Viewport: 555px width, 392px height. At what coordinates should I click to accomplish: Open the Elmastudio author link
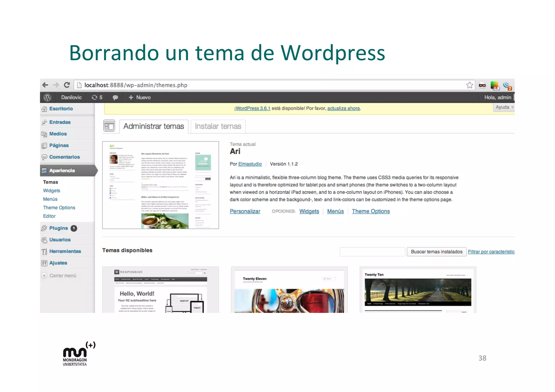250,164
